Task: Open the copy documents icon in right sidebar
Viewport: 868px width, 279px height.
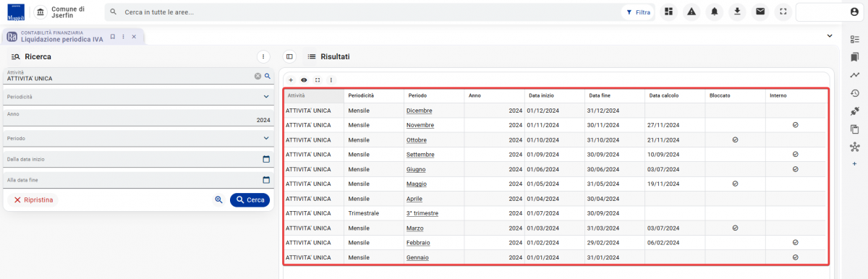Action: tap(854, 129)
